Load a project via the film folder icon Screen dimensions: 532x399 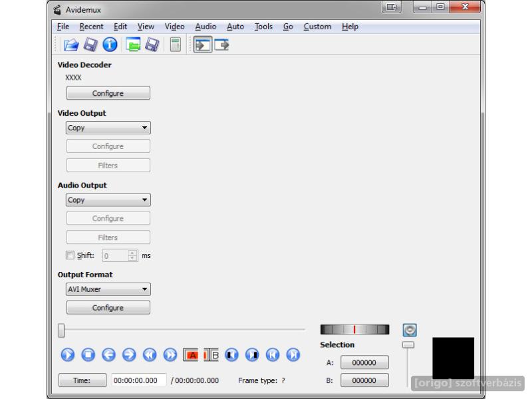click(133, 45)
